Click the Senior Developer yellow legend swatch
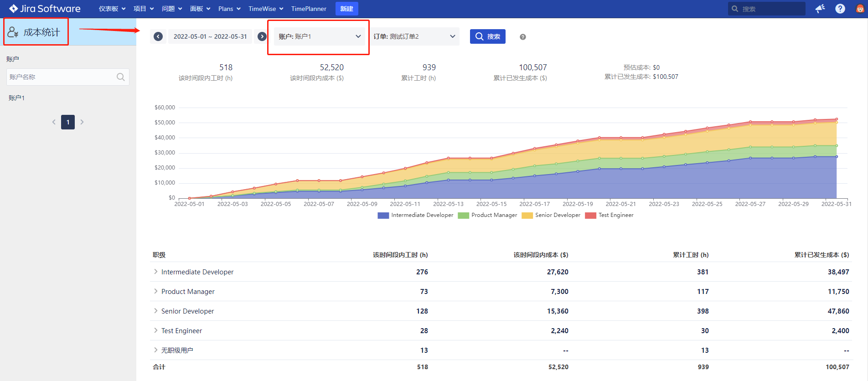The image size is (868, 381). pyautogui.click(x=527, y=216)
